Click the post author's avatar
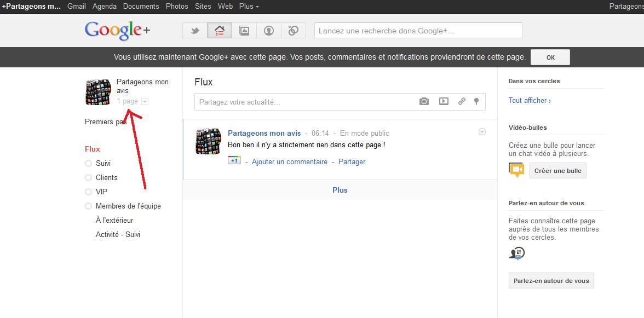The width and height of the screenshot is (644, 318). (x=208, y=141)
